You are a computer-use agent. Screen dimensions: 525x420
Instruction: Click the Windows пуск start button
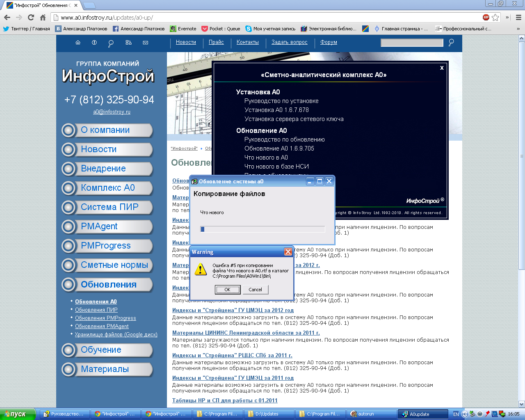point(18,414)
